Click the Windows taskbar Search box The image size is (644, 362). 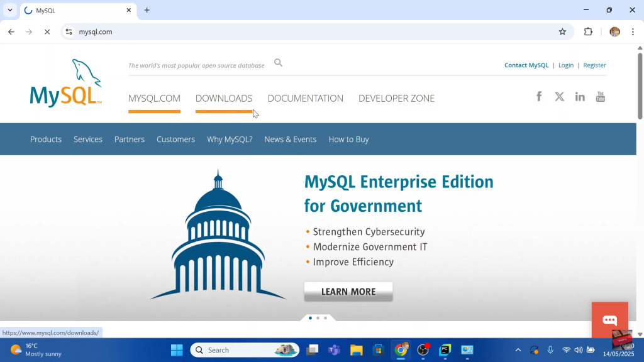(245, 350)
